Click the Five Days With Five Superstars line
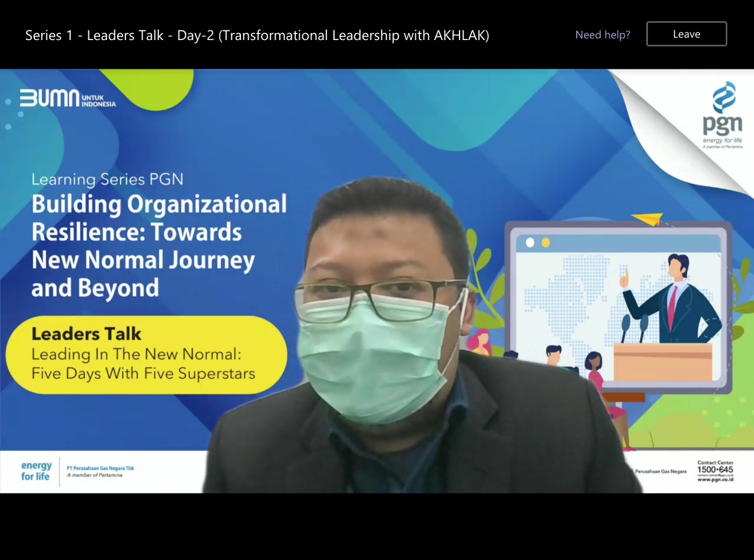 (x=143, y=373)
